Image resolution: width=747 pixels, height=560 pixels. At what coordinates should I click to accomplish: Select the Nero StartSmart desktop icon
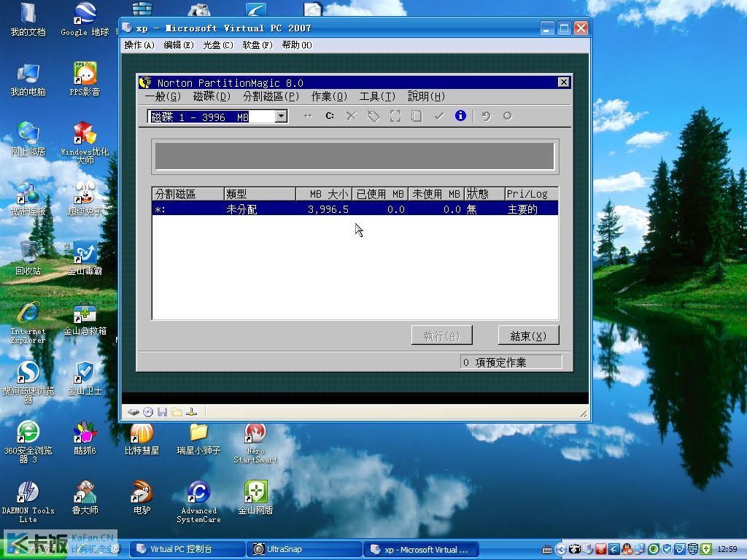[255, 443]
